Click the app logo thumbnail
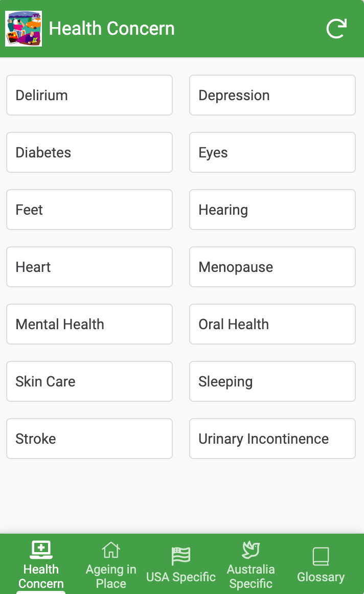 [x=24, y=29]
